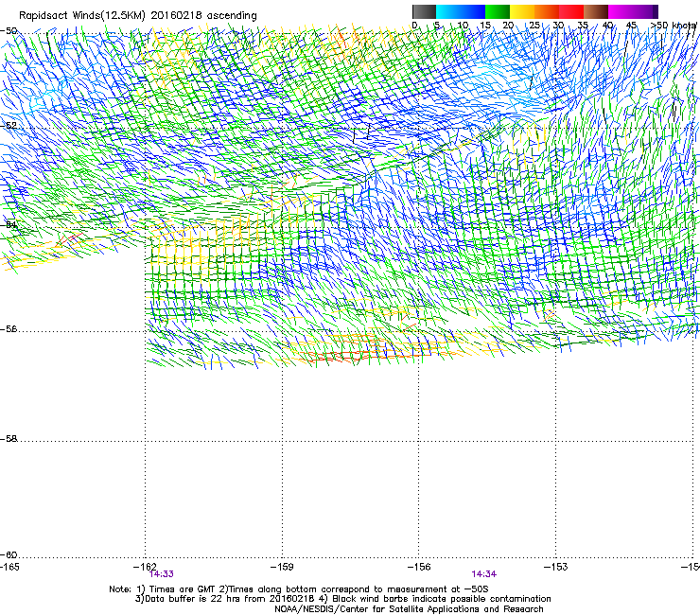Click the -56 latitude axis label
Screen dimensions: 700x615
click(9, 329)
